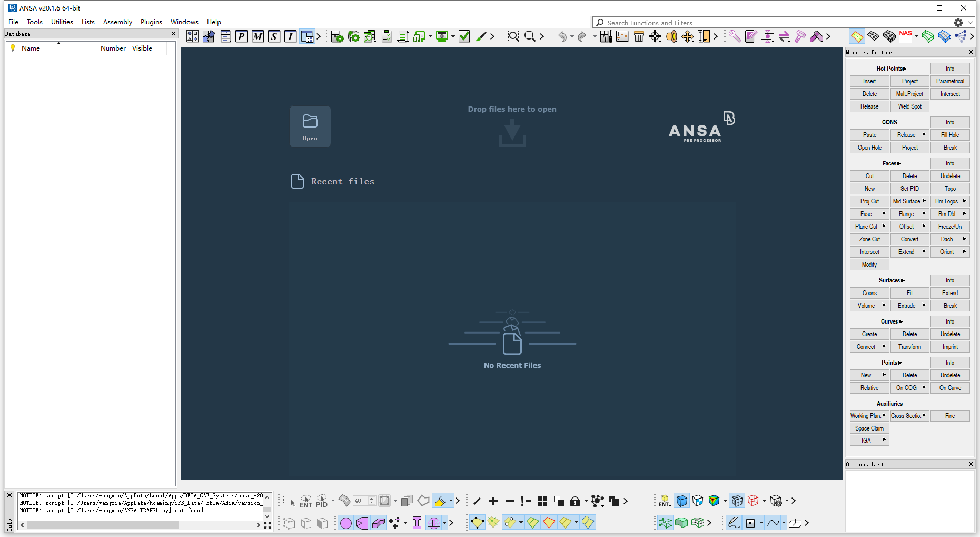Expand the Connect submenu arrow
980x537 pixels.
coord(884,346)
